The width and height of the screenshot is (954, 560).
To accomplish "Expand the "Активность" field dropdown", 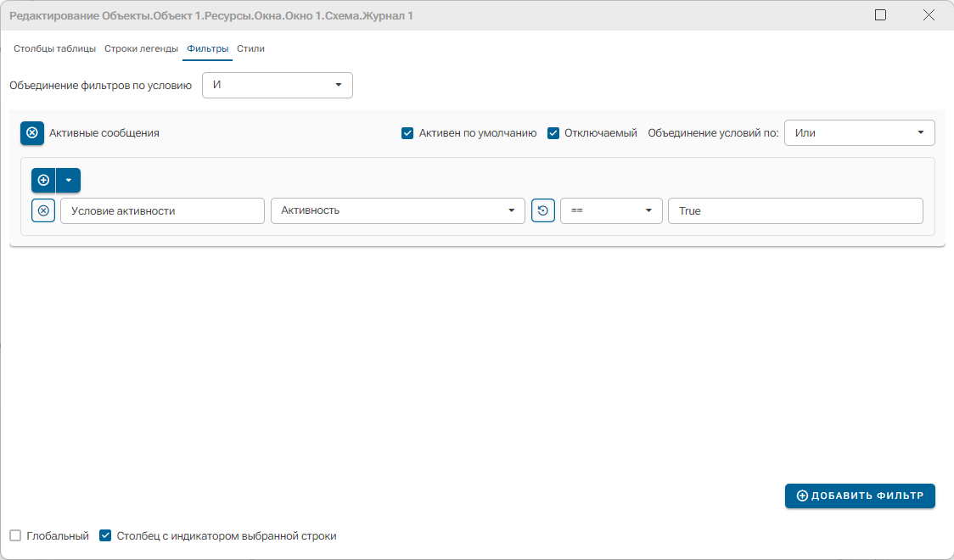I will (398, 210).
